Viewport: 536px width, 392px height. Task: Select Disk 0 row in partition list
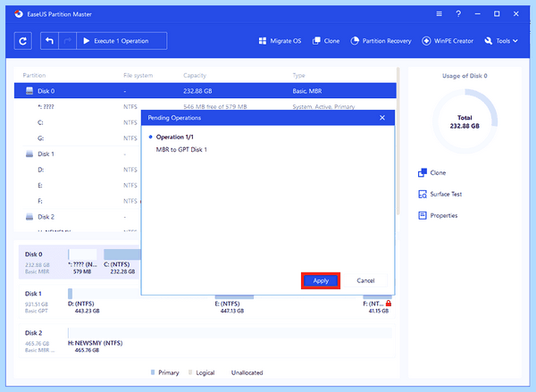click(205, 91)
